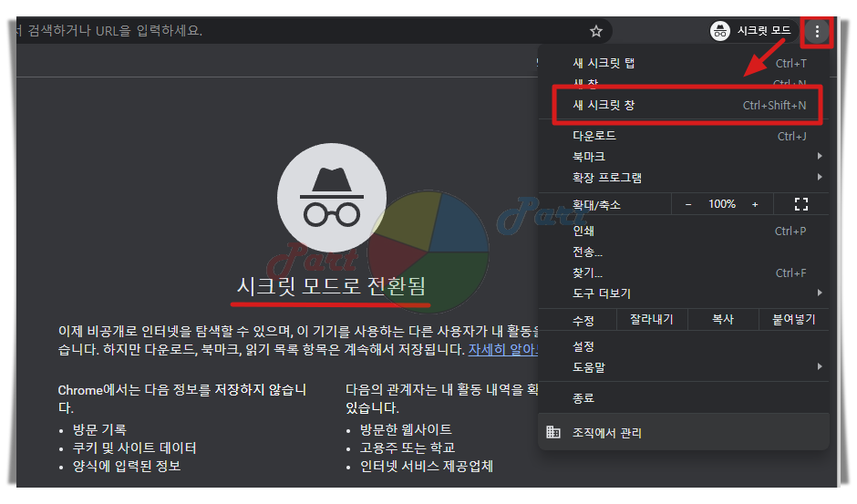Click 복사 button in edit row
Viewport: 857px width, 504px height.
coord(723,320)
